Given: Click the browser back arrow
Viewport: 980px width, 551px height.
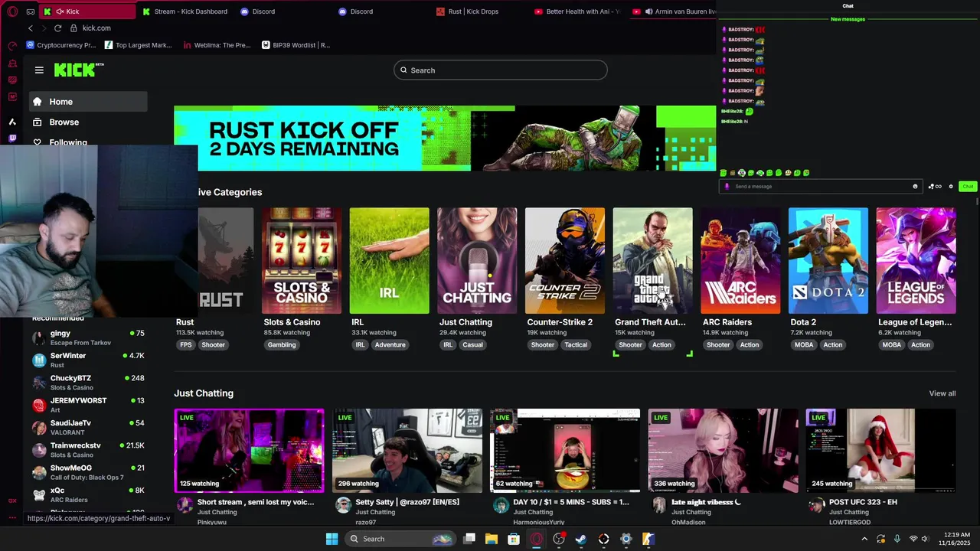Looking at the screenshot, I should pos(31,28).
